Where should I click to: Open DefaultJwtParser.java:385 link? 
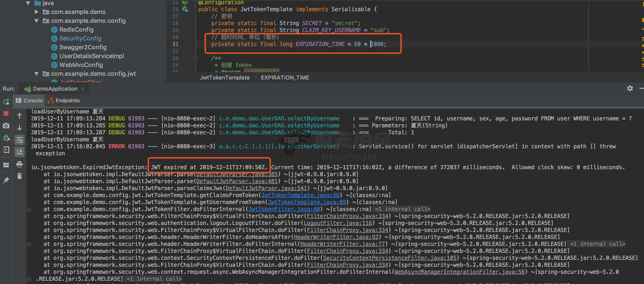pos(237,174)
